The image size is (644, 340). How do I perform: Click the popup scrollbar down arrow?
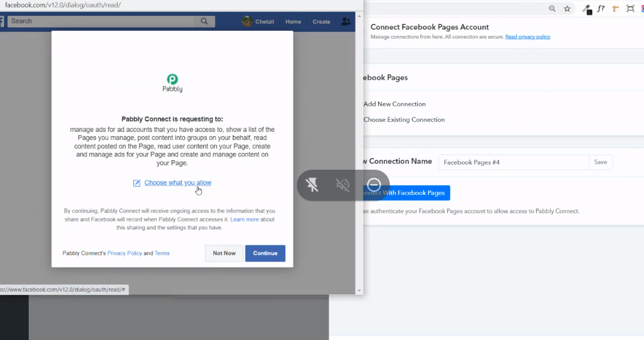tap(359, 291)
